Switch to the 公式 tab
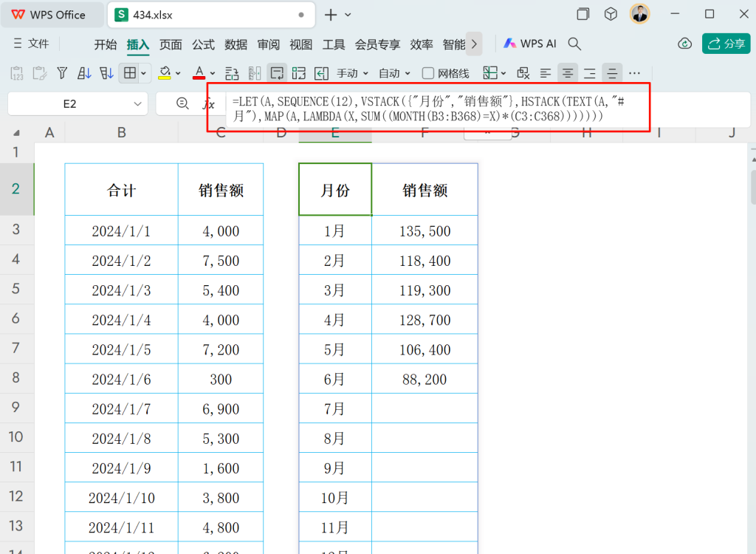 coord(204,44)
